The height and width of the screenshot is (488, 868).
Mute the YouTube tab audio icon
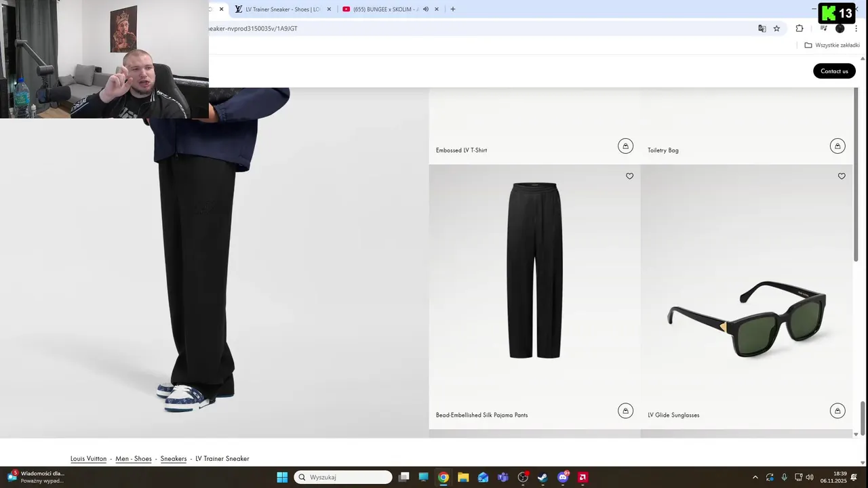pyautogui.click(x=426, y=9)
